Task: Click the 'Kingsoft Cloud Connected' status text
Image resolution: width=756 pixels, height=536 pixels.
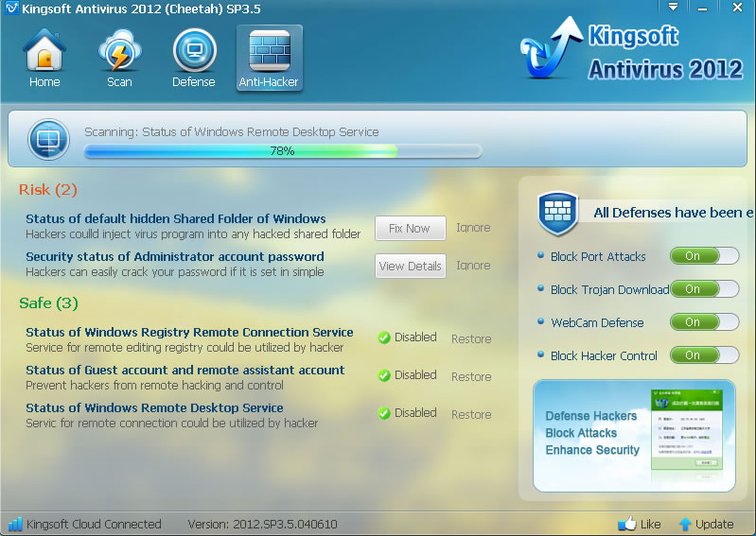Action: point(94,524)
